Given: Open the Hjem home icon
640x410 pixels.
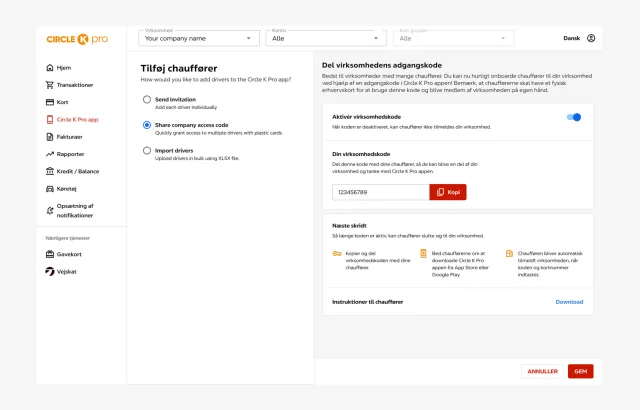Looking at the screenshot, I should point(50,68).
